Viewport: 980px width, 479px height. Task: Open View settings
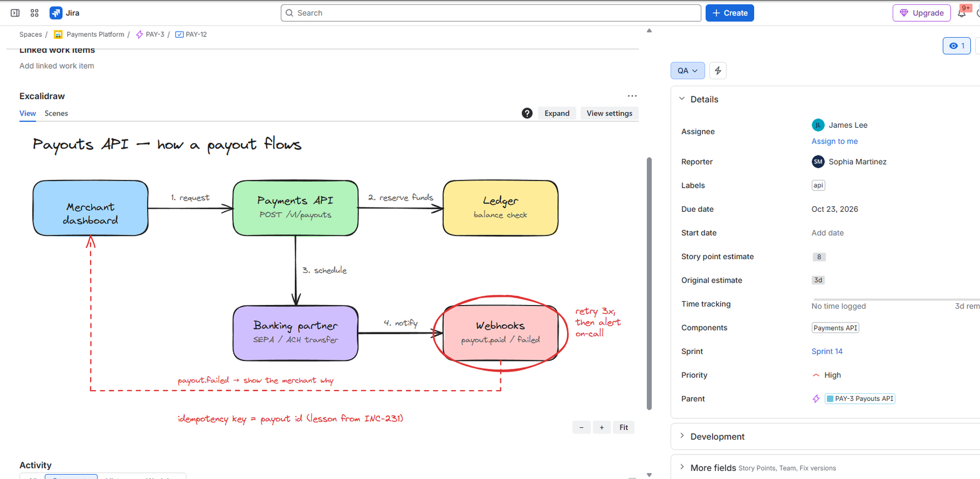click(x=609, y=113)
